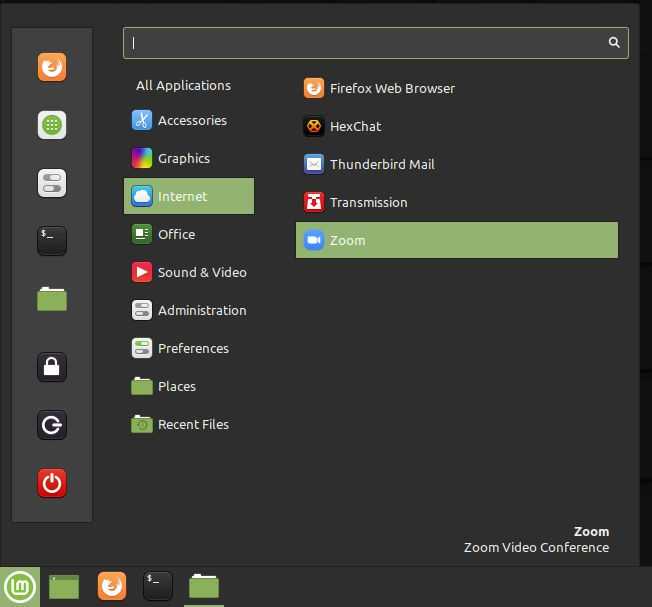
Task: Select the Office category
Action: pyautogui.click(x=189, y=234)
